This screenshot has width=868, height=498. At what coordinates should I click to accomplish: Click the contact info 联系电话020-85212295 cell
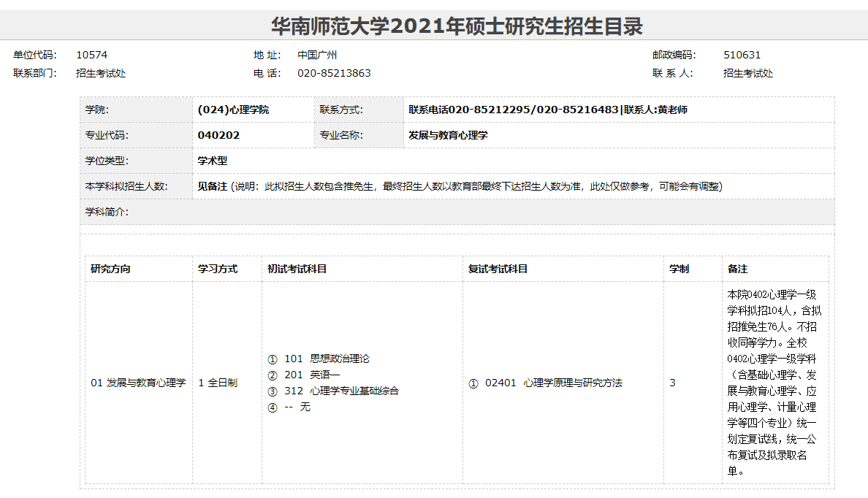(619, 110)
